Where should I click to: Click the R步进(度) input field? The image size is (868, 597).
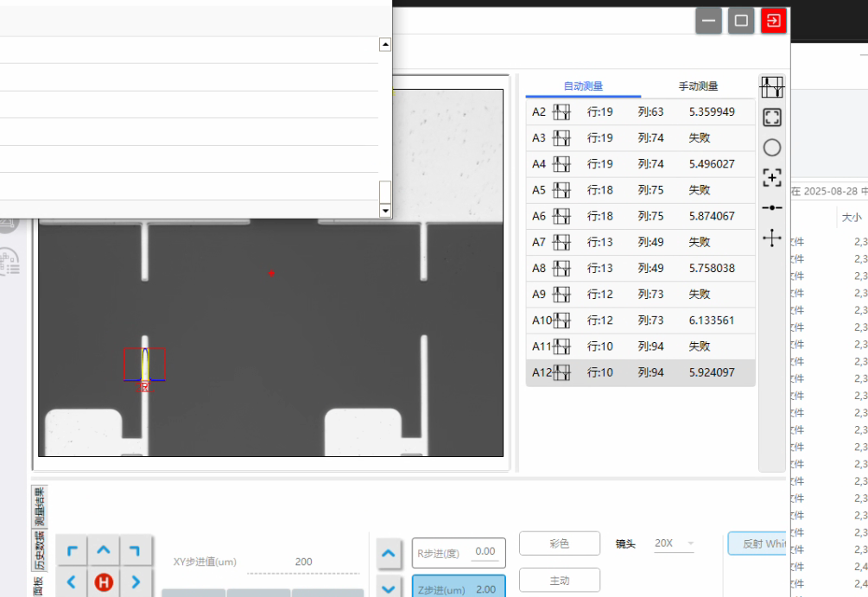point(485,551)
